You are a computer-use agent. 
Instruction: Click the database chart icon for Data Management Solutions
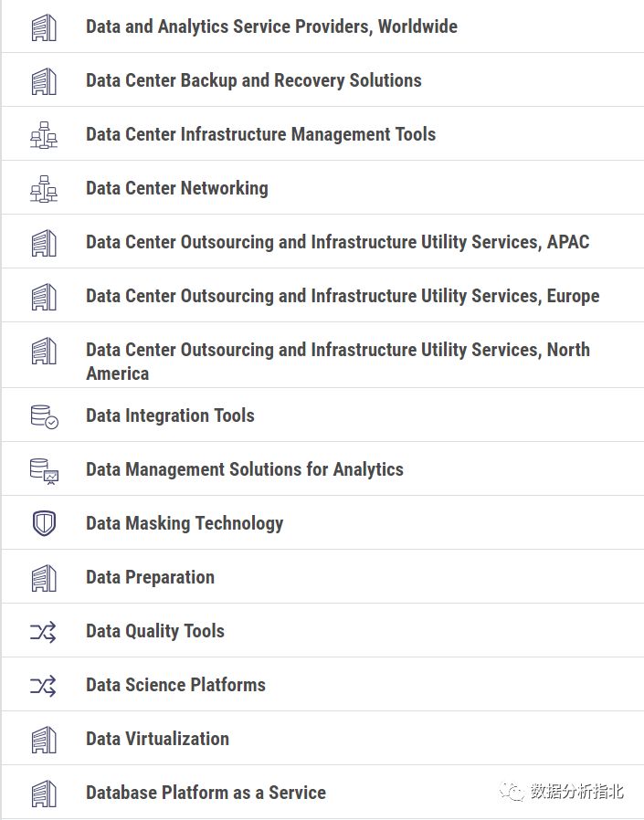[x=44, y=470]
